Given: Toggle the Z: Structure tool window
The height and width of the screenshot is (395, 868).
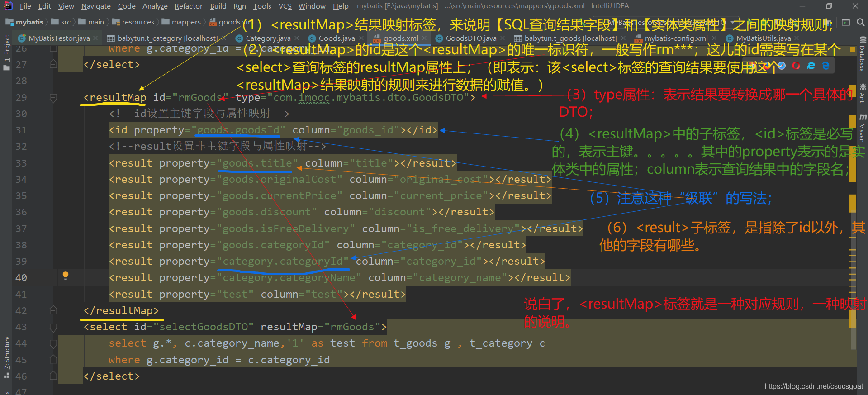Looking at the screenshot, I should (6, 357).
